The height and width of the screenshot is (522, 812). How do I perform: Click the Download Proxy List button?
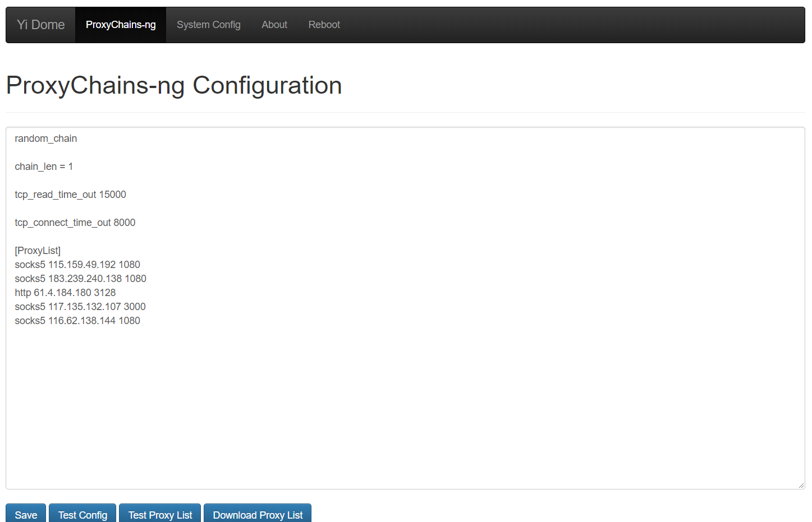(258, 514)
